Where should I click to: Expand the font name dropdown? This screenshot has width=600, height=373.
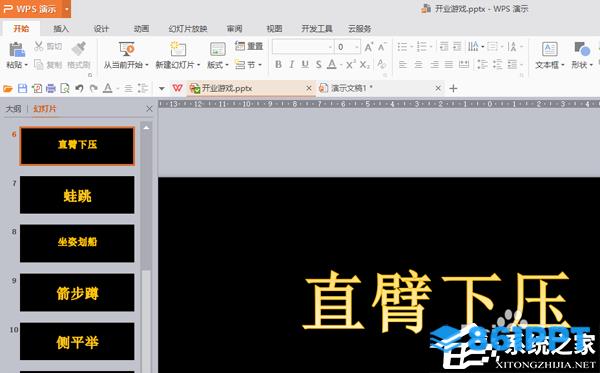330,47
